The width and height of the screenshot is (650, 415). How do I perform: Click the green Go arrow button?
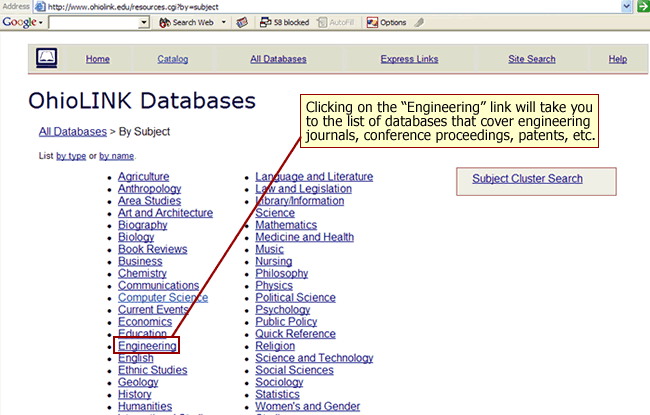[644, 6]
